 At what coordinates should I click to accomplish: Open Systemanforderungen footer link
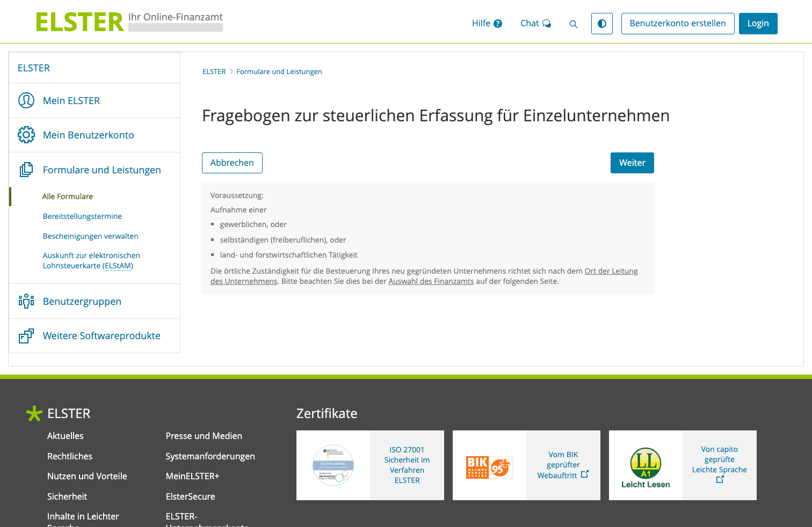(x=211, y=456)
